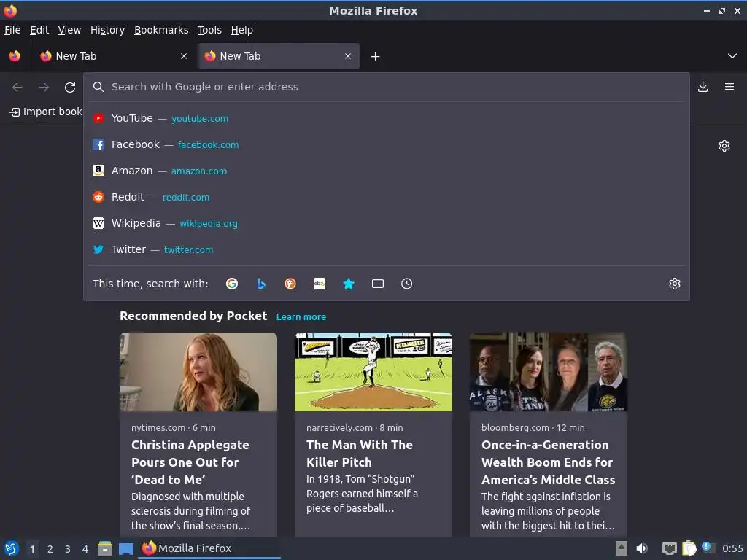The image size is (747, 560).
Task: Click the clipboard manager tray icon
Action: pos(689,548)
